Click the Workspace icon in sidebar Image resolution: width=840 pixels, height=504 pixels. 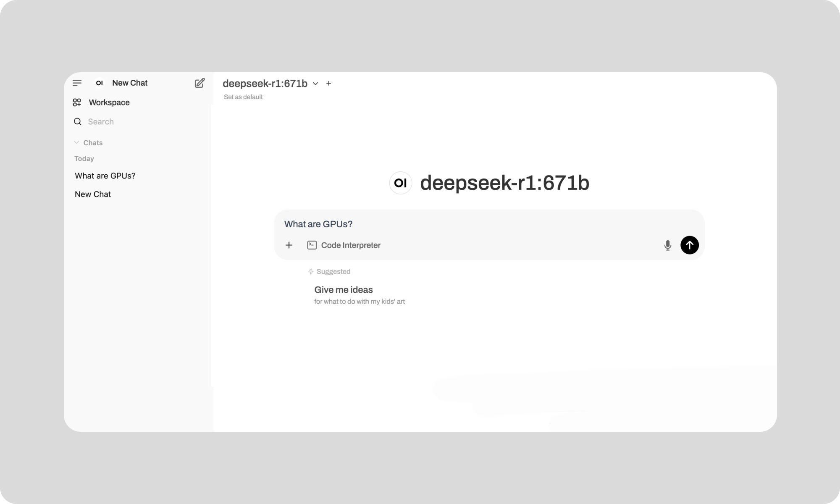coord(77,102)
